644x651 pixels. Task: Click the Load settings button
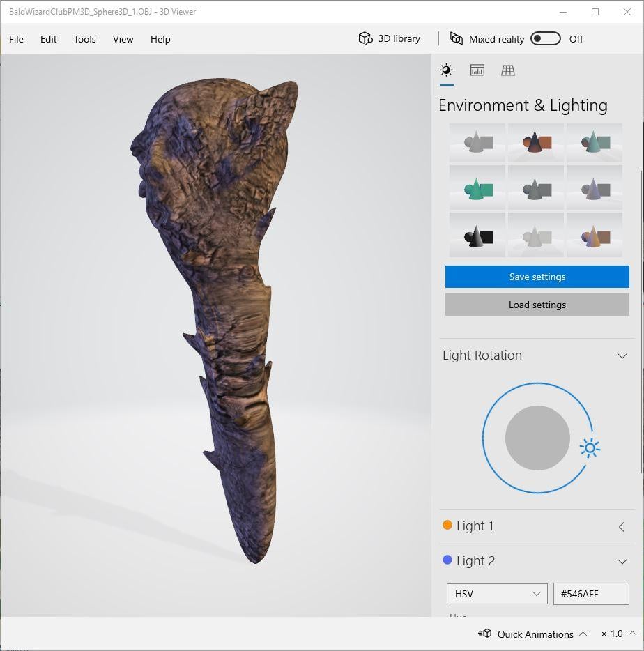537,305
